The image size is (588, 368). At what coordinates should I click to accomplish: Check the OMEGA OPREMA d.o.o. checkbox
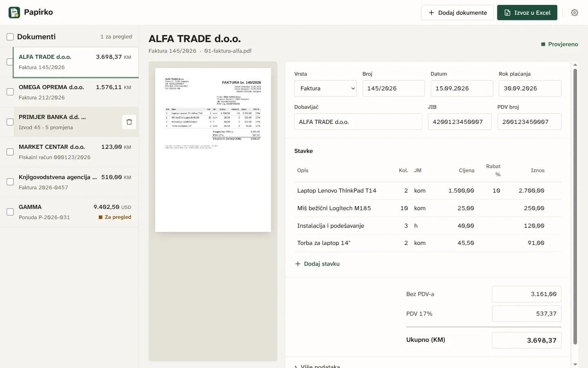(10, 92)
